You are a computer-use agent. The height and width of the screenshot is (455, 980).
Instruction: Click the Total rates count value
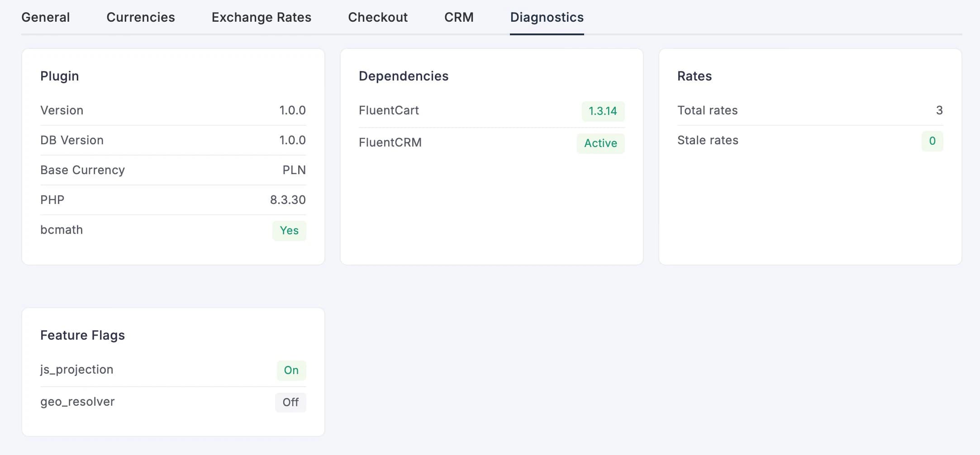pyautogui.click(x=938, y=110)
